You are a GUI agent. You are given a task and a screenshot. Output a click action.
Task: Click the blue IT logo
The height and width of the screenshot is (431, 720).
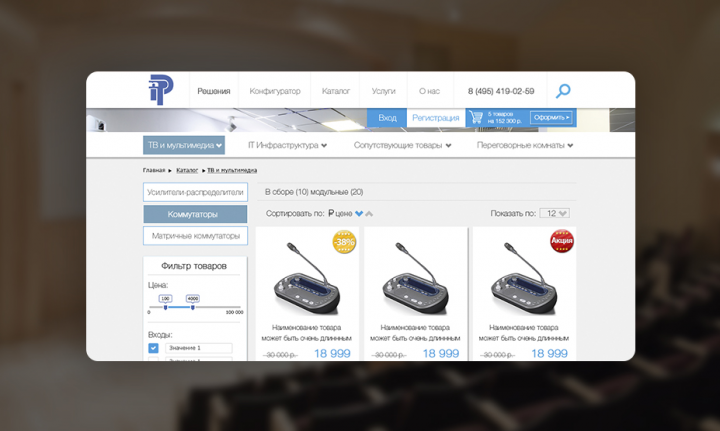[161, 90]
